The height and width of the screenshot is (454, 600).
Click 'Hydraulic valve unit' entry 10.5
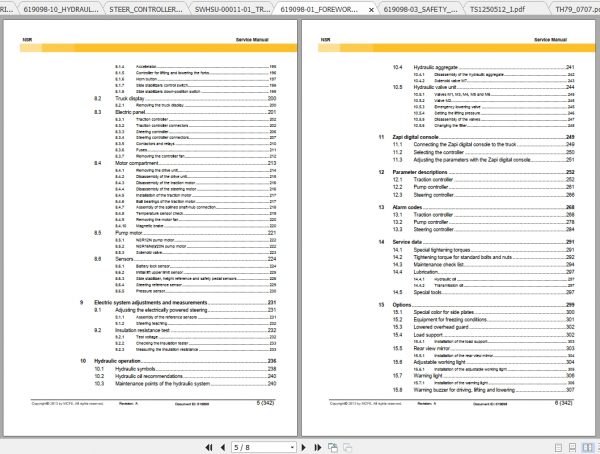point(435,87)
